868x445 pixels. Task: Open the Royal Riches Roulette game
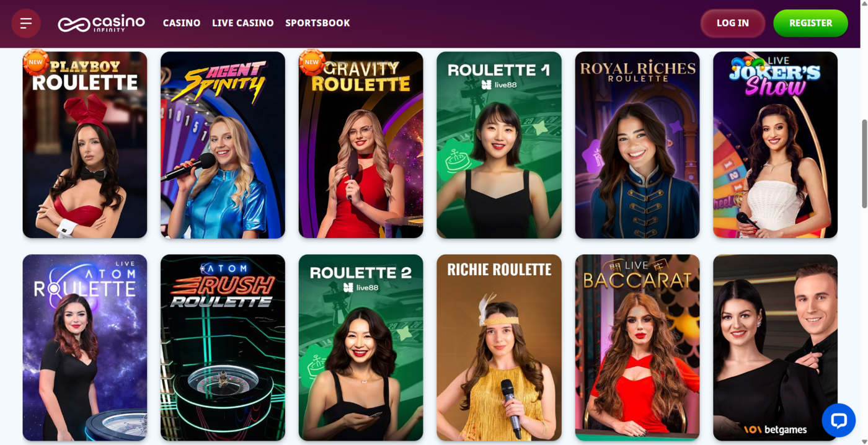point(637,145)
